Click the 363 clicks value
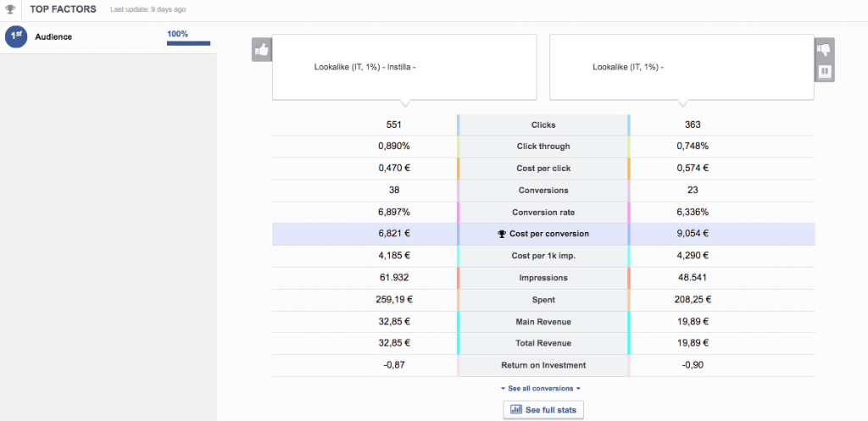The image size is (868, 421). (692, 125)
